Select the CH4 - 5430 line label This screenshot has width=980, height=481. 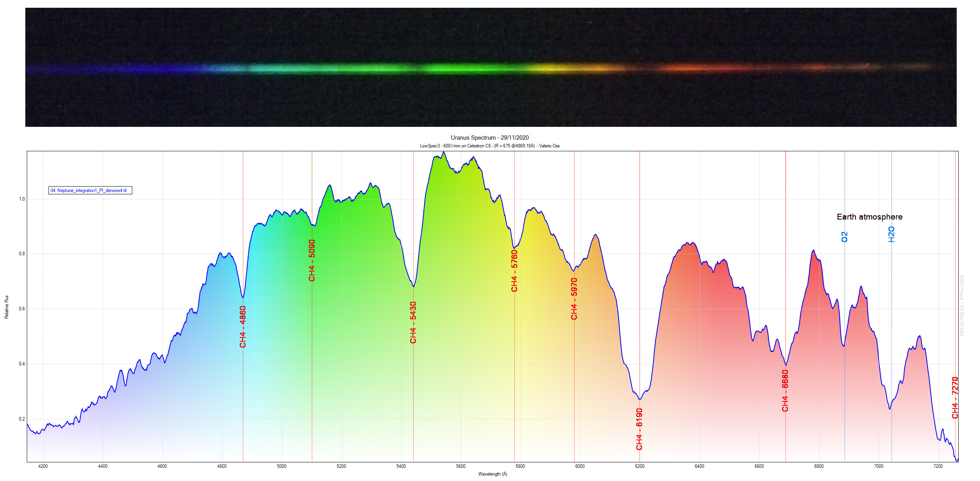[x=413, y=322]
